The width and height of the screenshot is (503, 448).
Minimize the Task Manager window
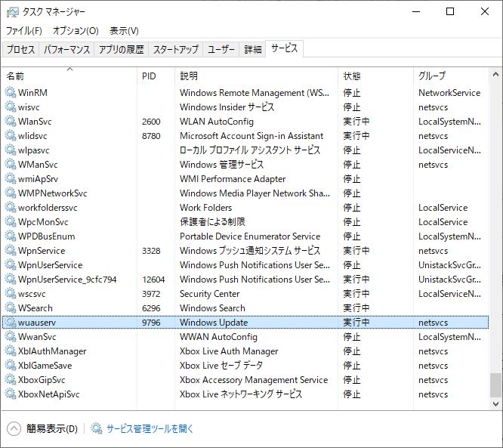(x=416, y=12)
